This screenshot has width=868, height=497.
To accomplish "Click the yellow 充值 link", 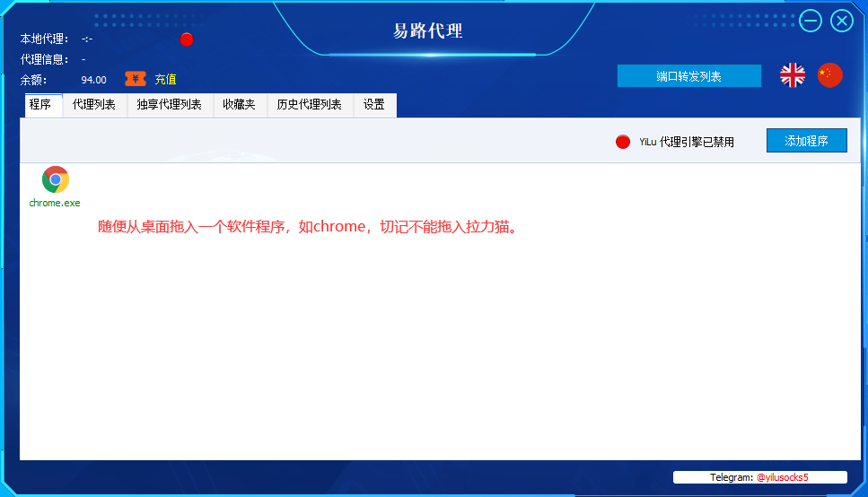I will [165, 79].
